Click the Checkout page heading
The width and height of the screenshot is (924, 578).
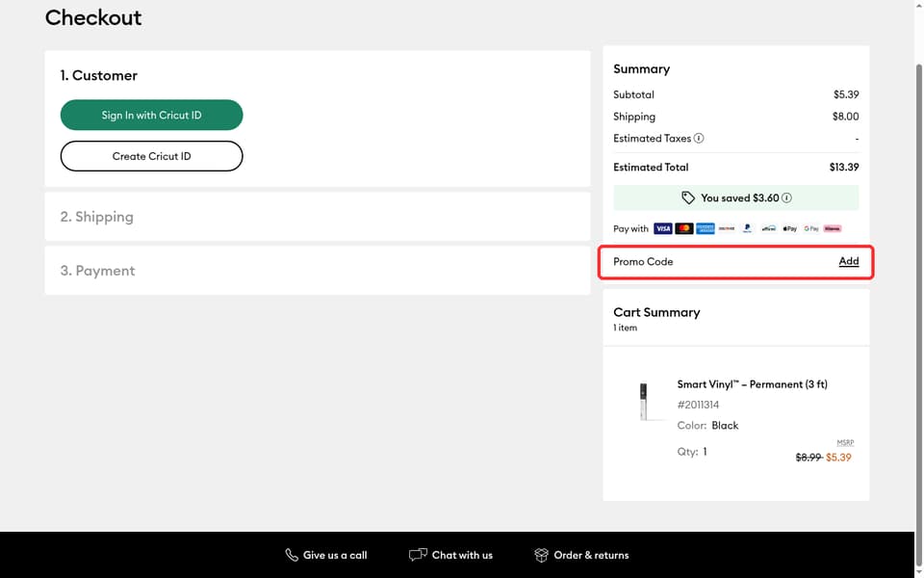click(x=93, y=17)
